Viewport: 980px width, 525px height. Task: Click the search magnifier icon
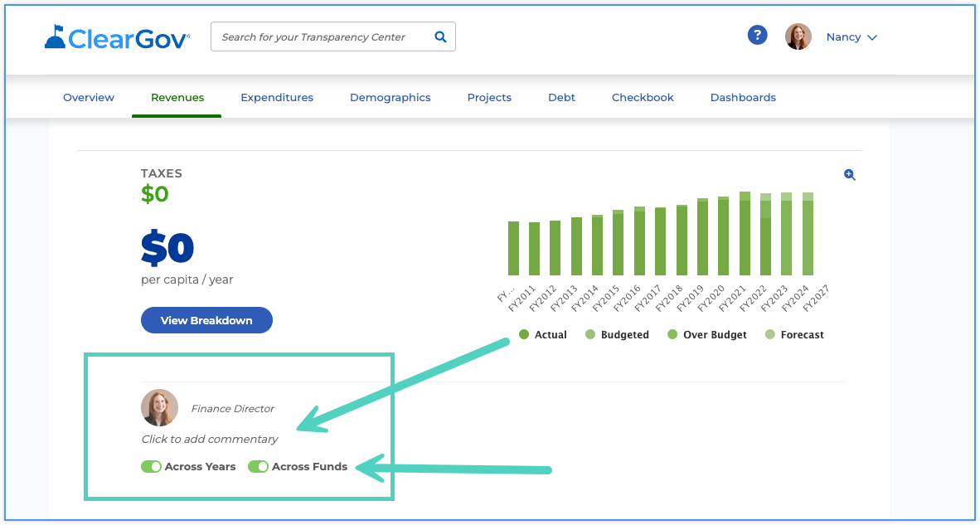coord(440,36)
